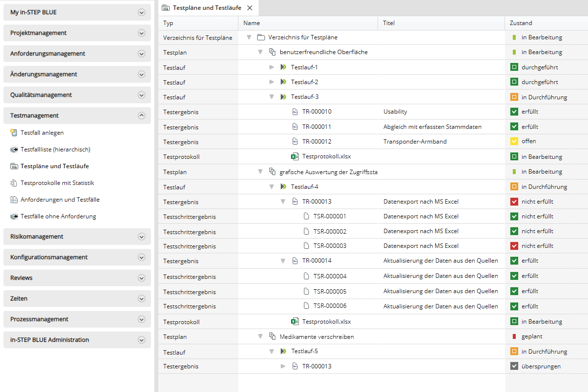Click the folder icon of Verzeichnis für Testpläne
Viewport: 588px width, 392px height.
pyautogui.click(x=261, y=37)
